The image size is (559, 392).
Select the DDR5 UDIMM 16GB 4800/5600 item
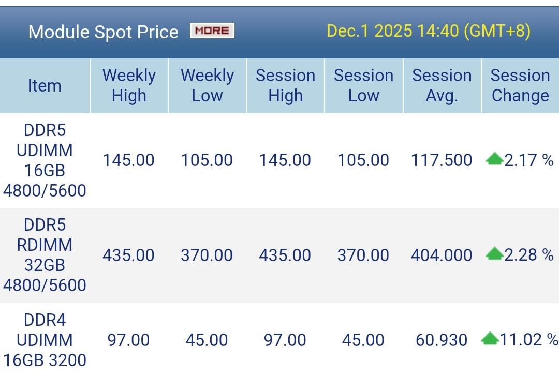point(45,160)
